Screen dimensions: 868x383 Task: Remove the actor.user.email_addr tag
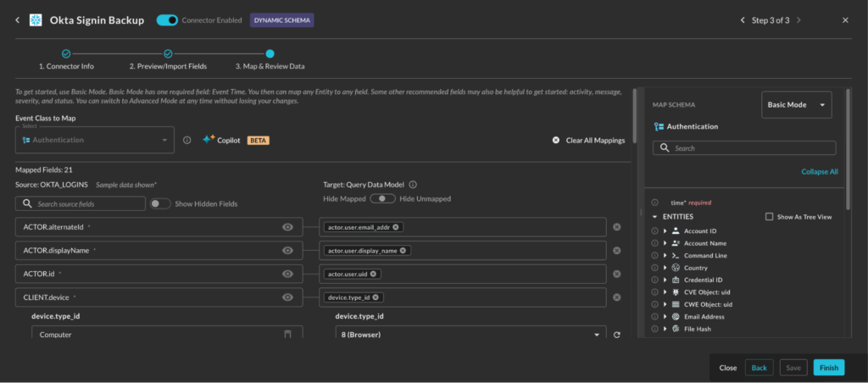click(396, 227)
